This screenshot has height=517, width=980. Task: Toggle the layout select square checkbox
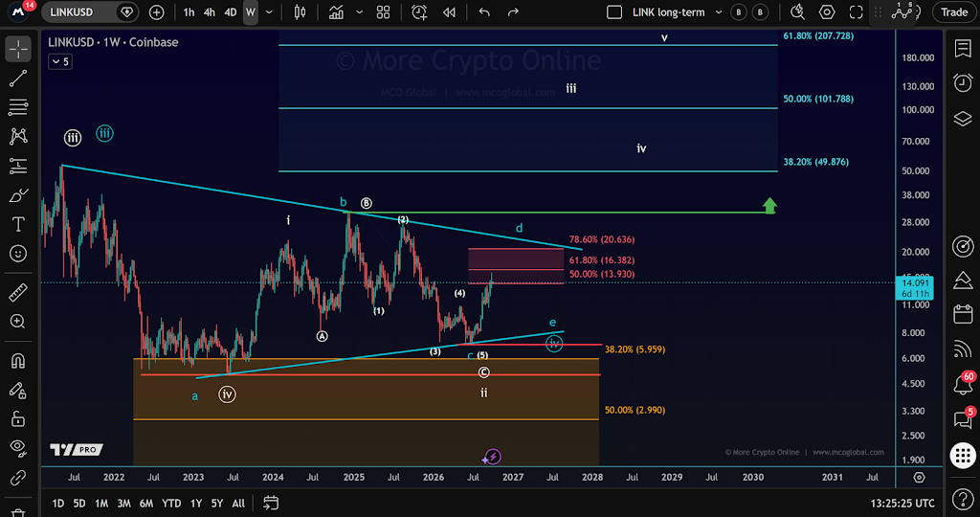click(614, 11)
